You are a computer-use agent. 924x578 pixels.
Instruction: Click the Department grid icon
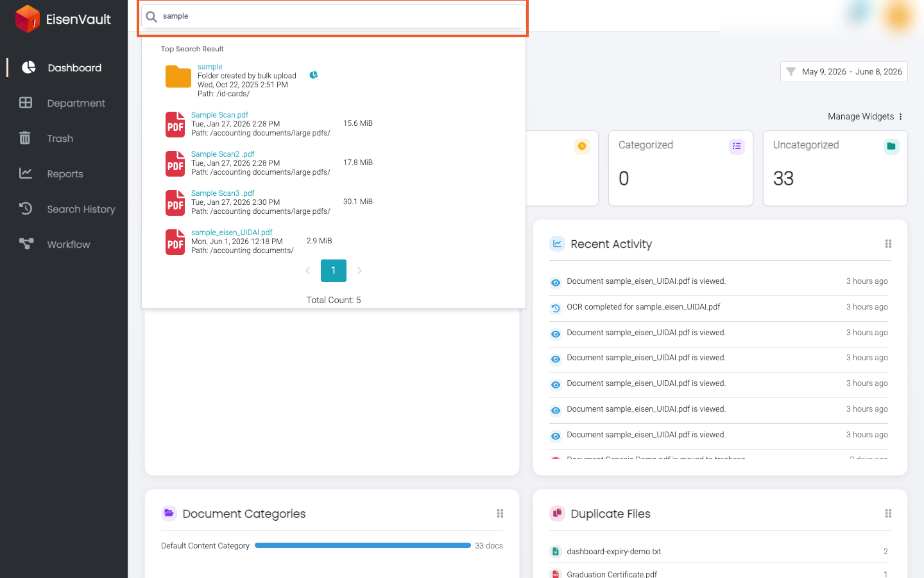[26, 103]
